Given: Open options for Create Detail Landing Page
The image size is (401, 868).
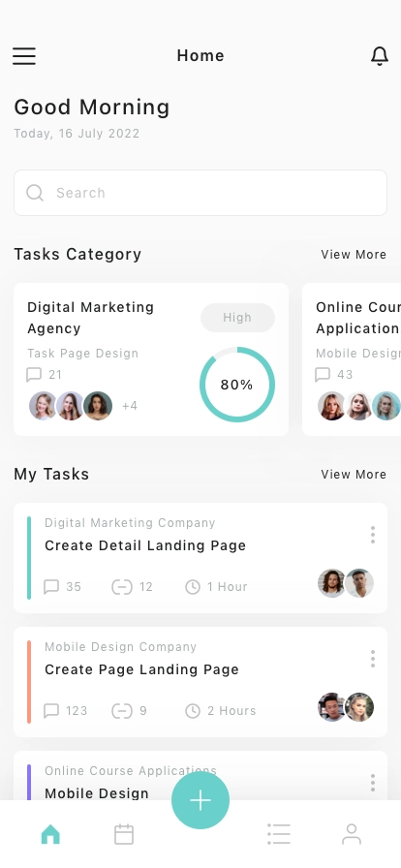Looking at the screenshot, I should [373, 535].
